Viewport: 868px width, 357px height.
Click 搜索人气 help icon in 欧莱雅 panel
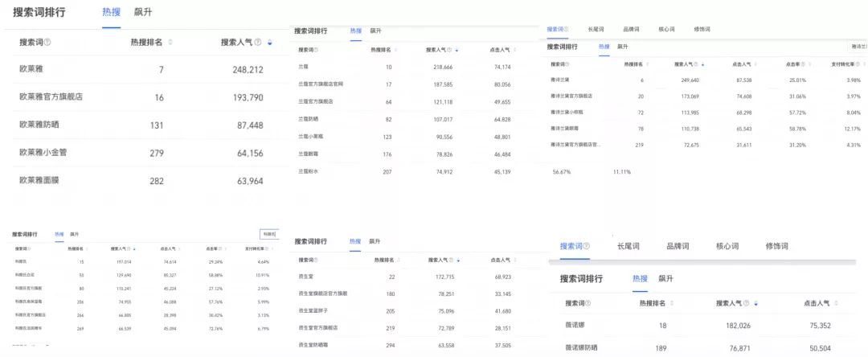click(258, 42)
